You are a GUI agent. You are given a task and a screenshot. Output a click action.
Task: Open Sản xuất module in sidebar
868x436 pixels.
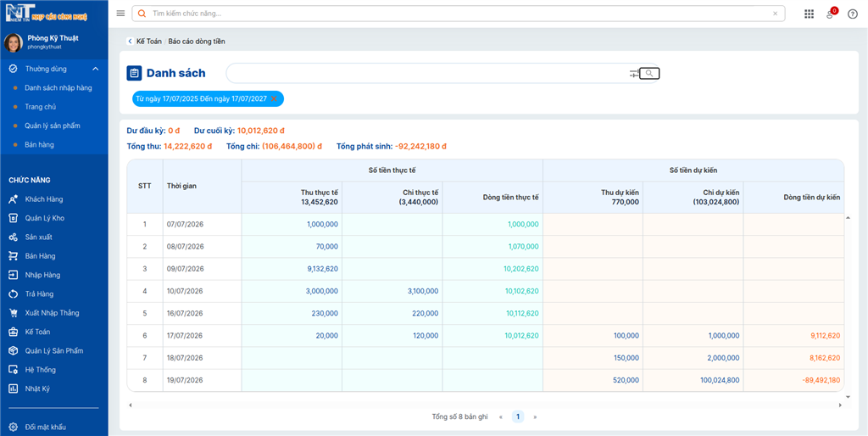click(39, 238)
